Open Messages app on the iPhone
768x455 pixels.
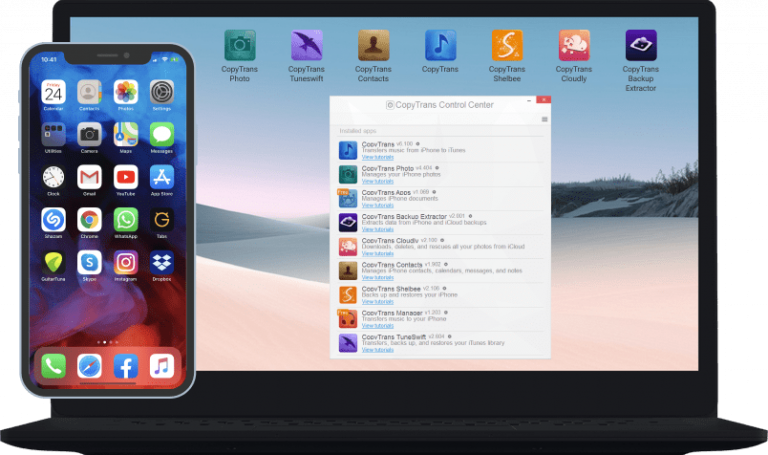click(x=162, y=135)
